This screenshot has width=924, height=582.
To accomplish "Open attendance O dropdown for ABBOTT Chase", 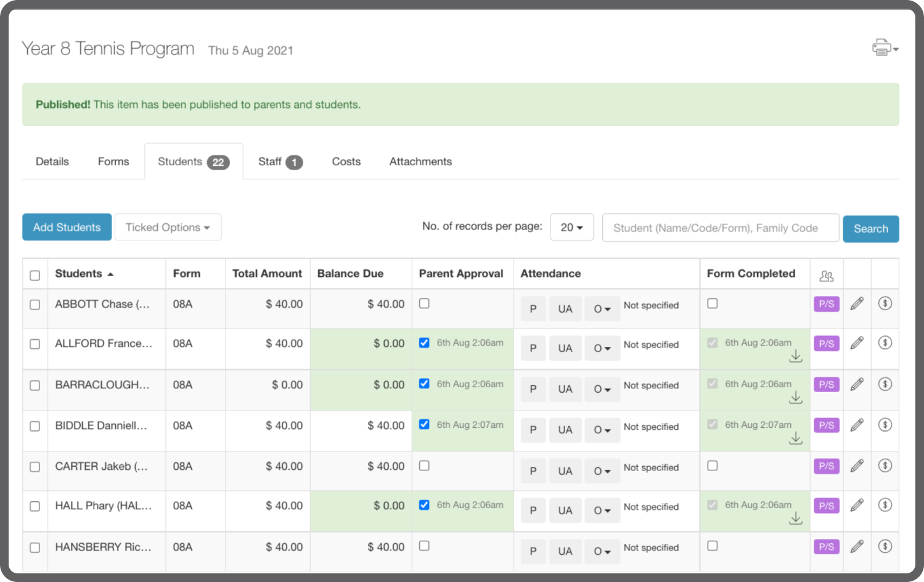I will pos(602,309).
